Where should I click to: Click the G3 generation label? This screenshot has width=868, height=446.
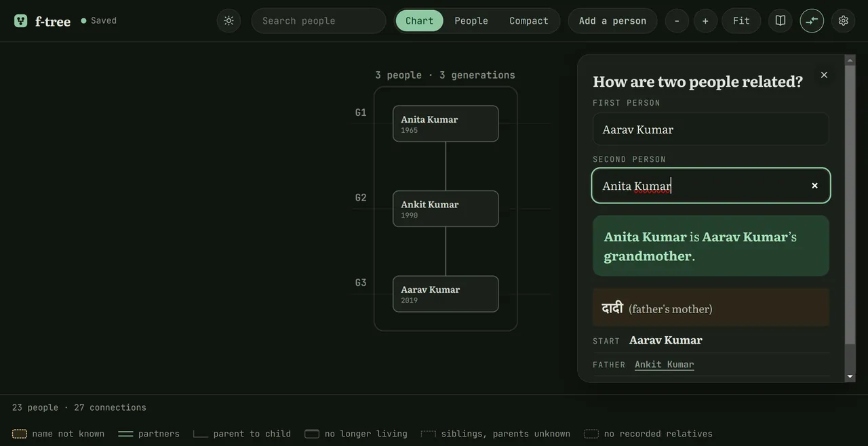pyautogui.click(x=361, y=283)
